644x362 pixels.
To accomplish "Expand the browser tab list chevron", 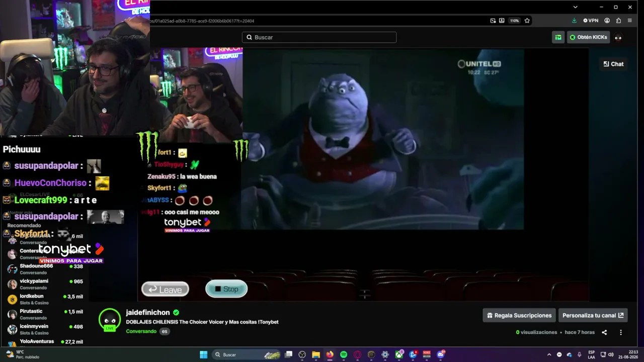I will click(x=575, y=7).
